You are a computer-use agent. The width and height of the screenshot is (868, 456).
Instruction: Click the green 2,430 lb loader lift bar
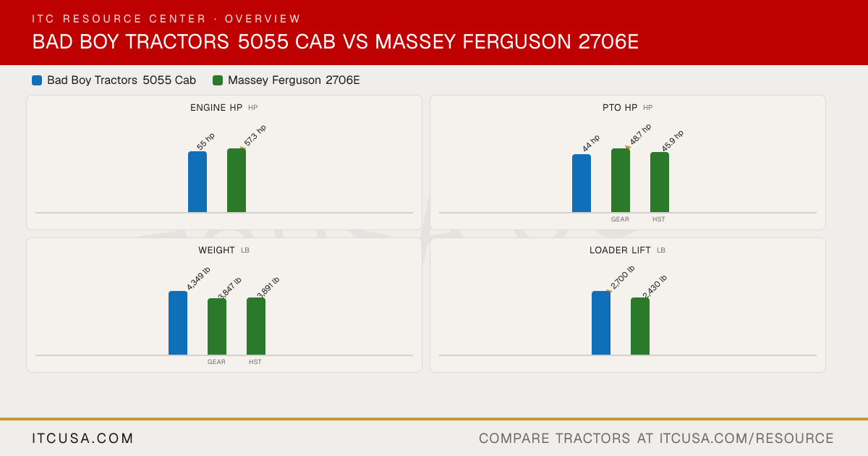640,326
